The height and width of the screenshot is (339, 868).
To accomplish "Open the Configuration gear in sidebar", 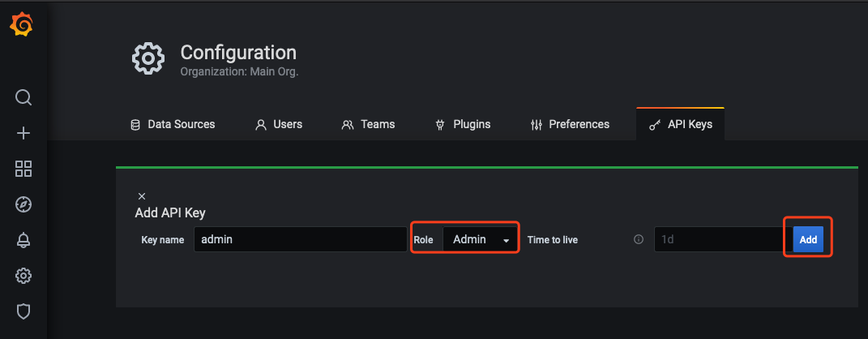I will (24, 276).
